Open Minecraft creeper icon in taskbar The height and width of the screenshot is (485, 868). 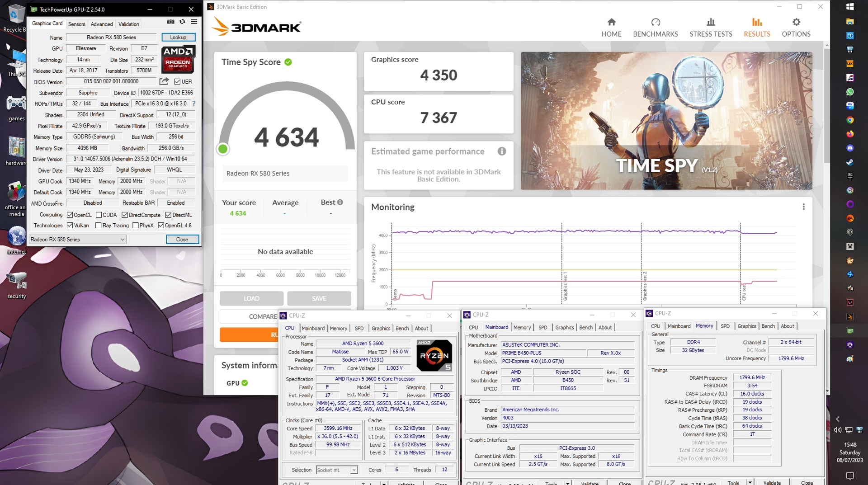(850, 246)
